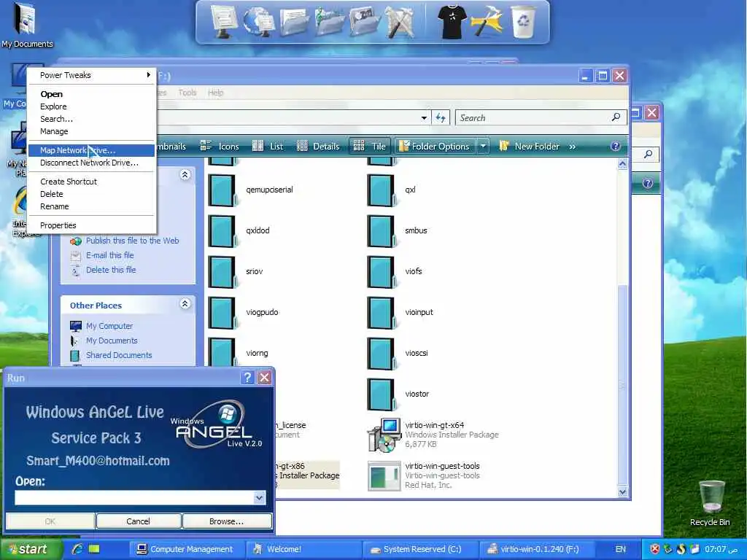Select the virtio-win-guest-tools file
Screen dimensions: 747x560
pyautogui.click(x=424, y=475)
